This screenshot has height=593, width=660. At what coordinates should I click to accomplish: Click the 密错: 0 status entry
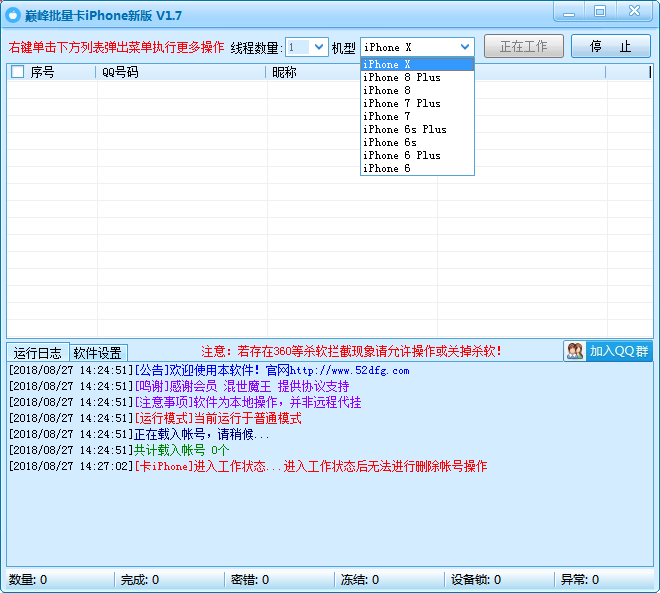250,580
